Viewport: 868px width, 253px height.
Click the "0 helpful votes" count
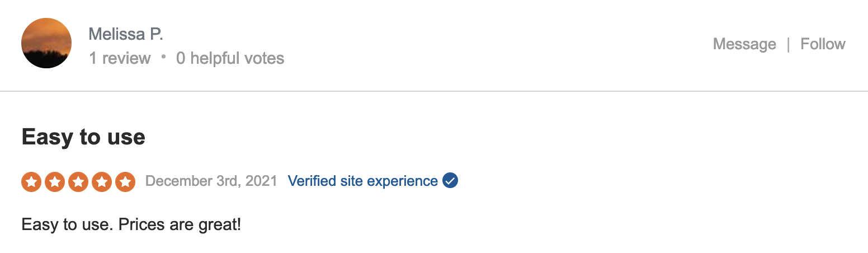(x=230, y=58)
